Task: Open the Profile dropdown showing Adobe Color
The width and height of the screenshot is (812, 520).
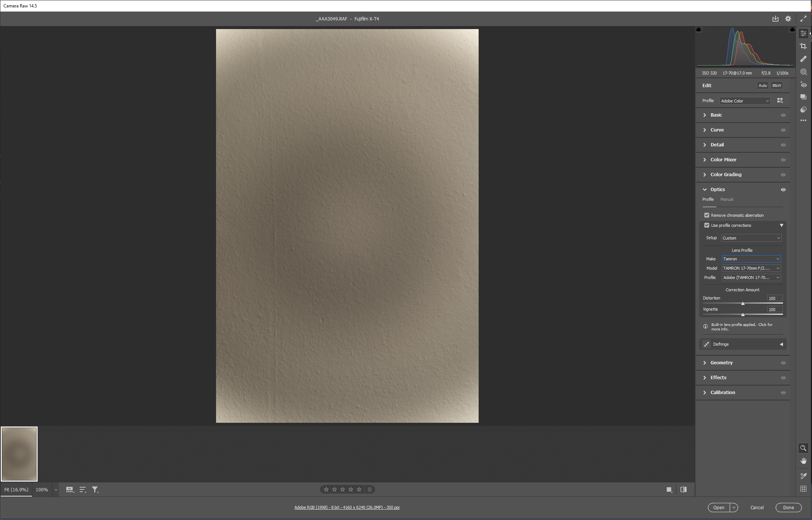Action: pyautogui.click(x=745, y=101)
